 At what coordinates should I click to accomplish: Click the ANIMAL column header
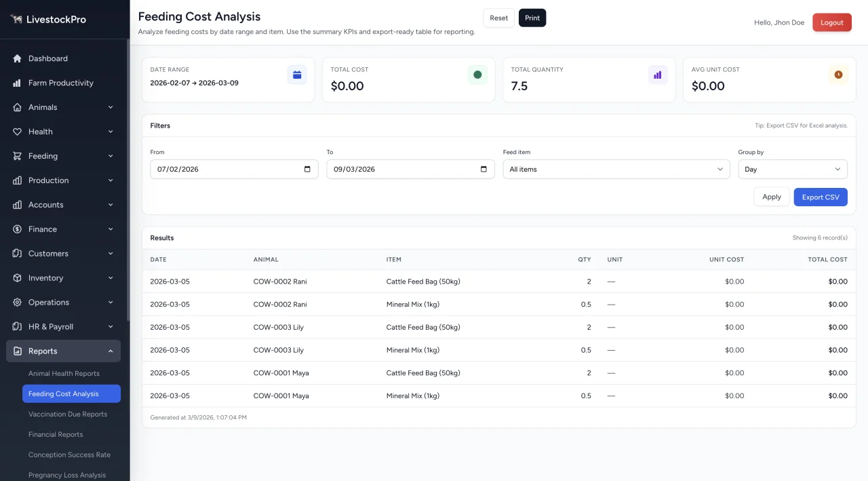266,260
